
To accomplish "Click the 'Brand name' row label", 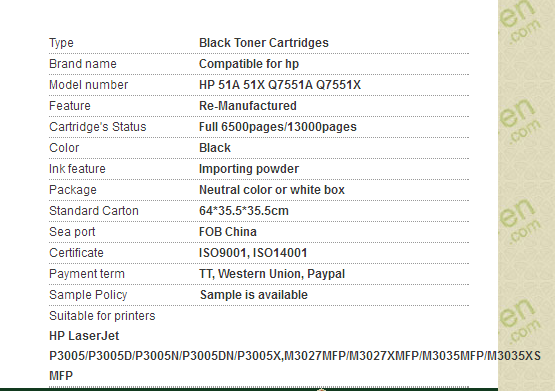I will (83, 64).
